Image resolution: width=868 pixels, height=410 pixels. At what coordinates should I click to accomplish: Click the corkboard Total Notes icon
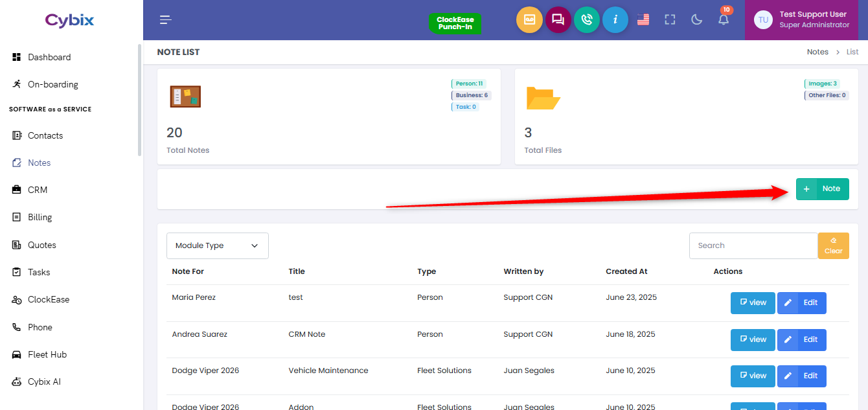(x=185, y=97)
